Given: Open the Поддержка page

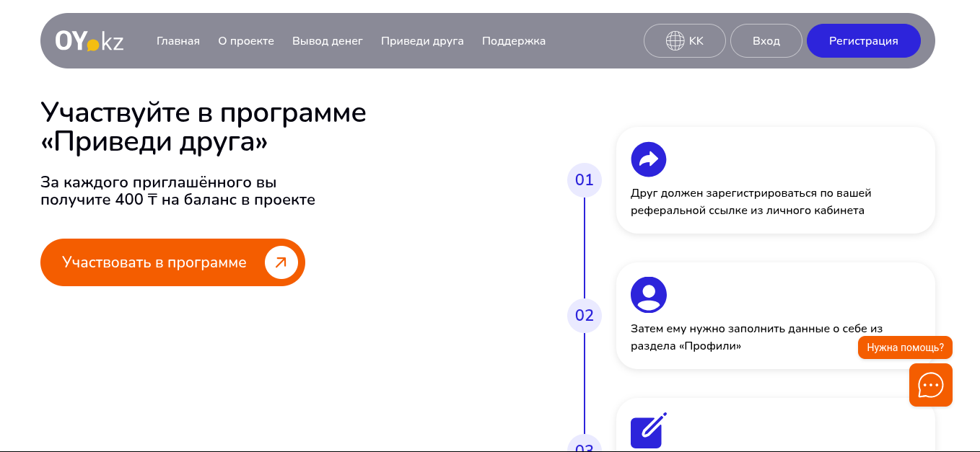Looking at the screenshot, I should coord(513,41).
